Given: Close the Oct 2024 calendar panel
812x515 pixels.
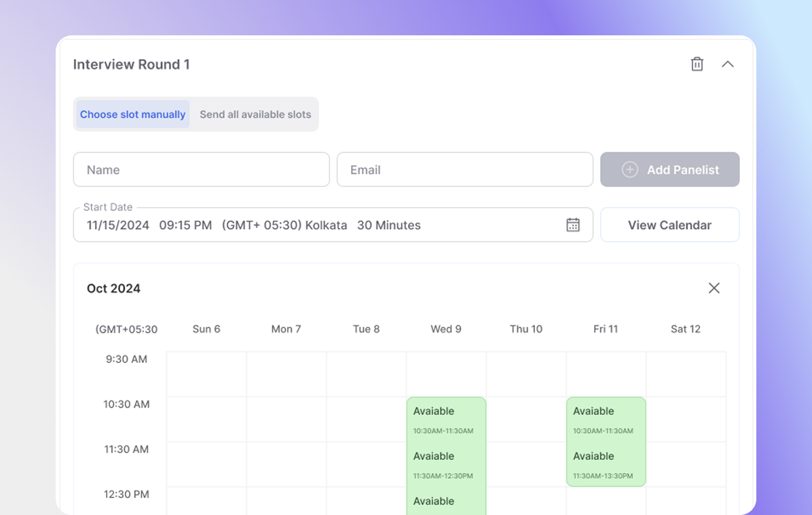Looking at the screenshot, I should point(714,288).
